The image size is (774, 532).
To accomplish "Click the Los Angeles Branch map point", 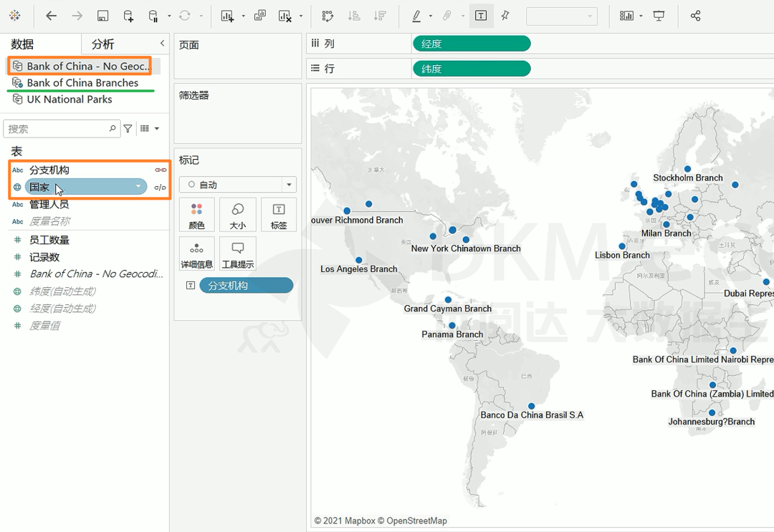I will pos(359,260).
